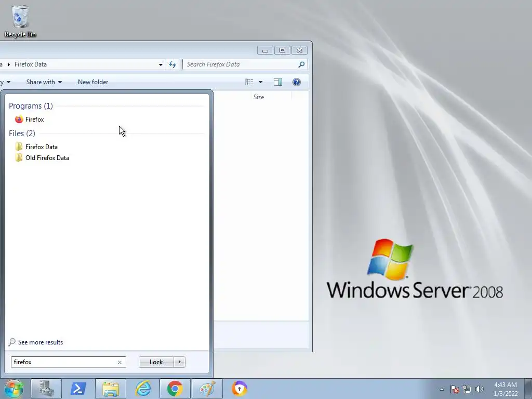Click the volume speaker tray icon

(x=480, y=389)
